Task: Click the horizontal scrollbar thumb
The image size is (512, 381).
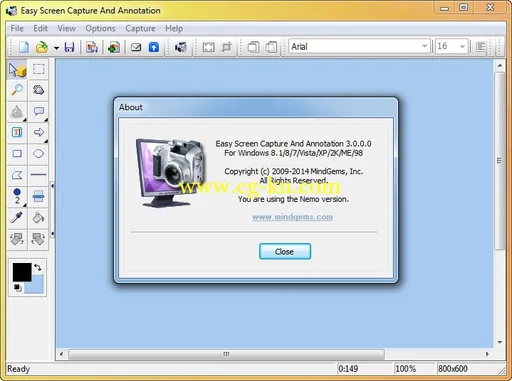Action: coord(226,354)
